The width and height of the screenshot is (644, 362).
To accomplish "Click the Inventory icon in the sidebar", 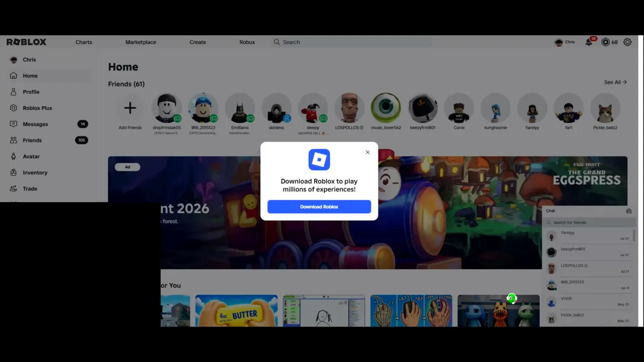I will (x=14, y=172).
